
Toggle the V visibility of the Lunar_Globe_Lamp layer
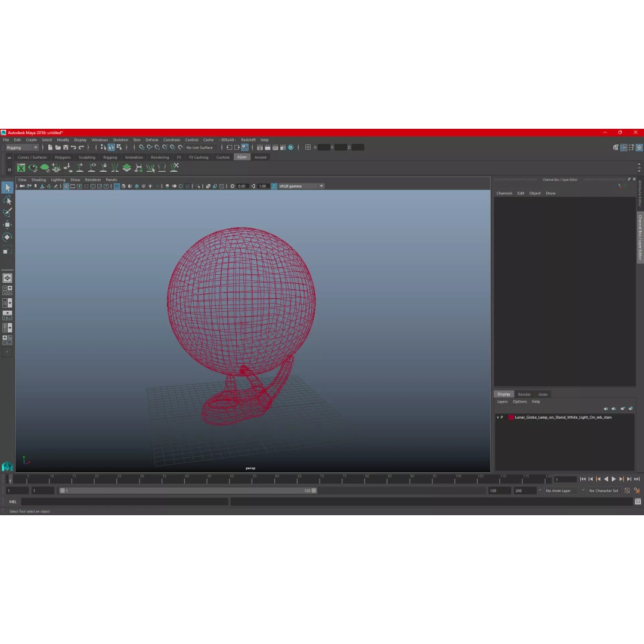pos(498,417)
